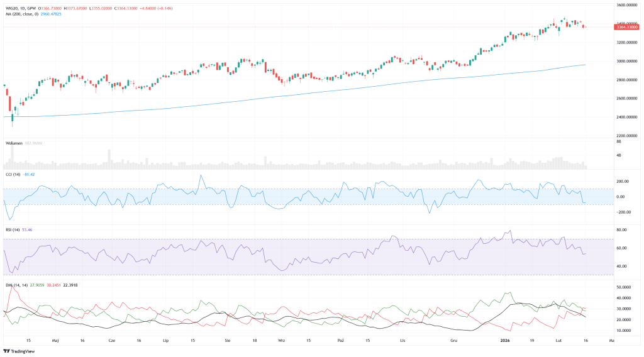644x357 pixels.
Task: Click the Sie label on the time axis
Action: click(x=227, y=339)
